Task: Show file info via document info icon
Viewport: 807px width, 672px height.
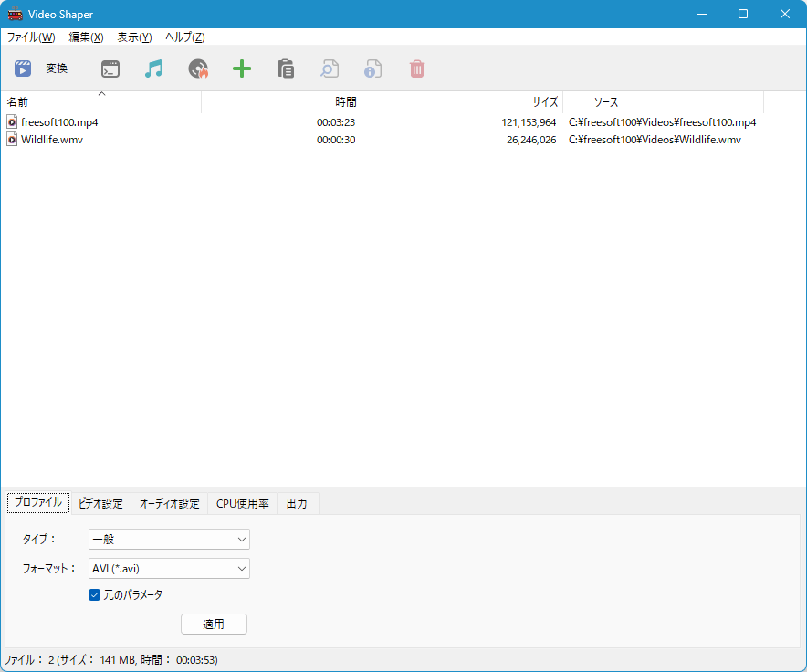Action: point(372,68)
